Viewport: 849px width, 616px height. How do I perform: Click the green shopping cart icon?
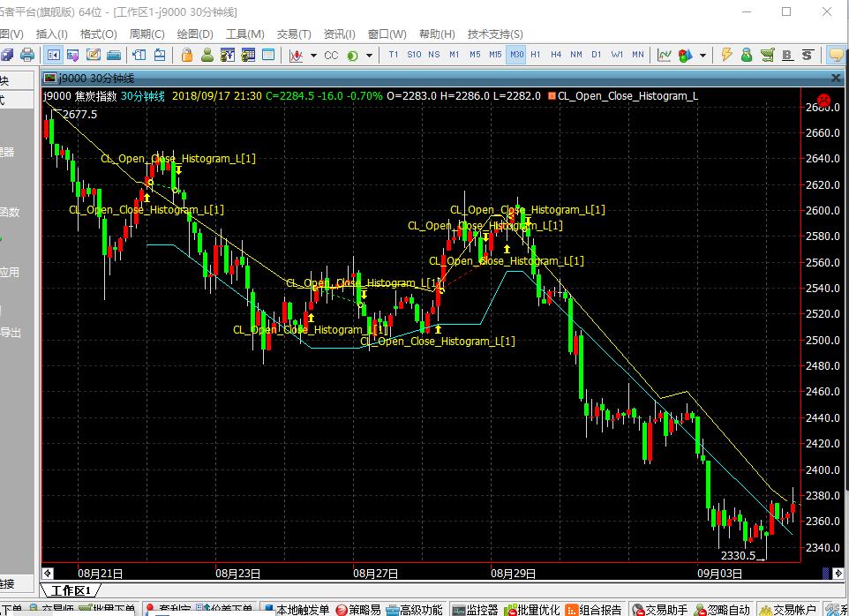(767, 55)
